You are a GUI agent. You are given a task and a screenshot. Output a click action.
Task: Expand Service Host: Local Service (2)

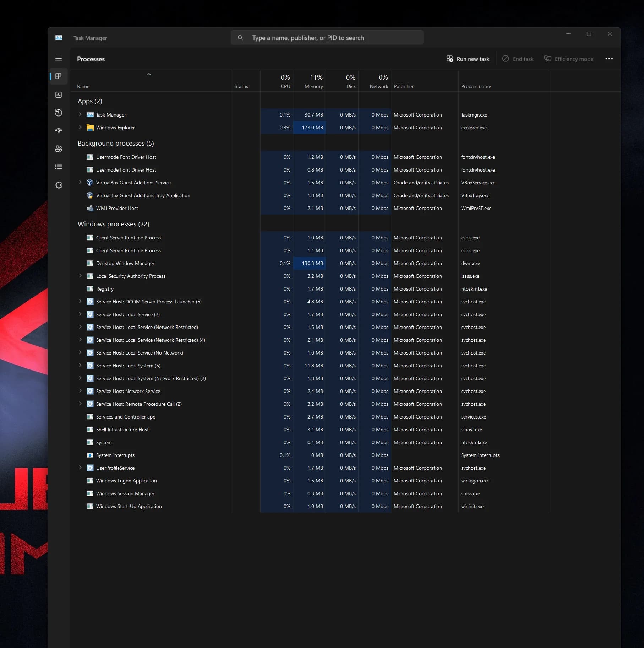pos(80,314)
